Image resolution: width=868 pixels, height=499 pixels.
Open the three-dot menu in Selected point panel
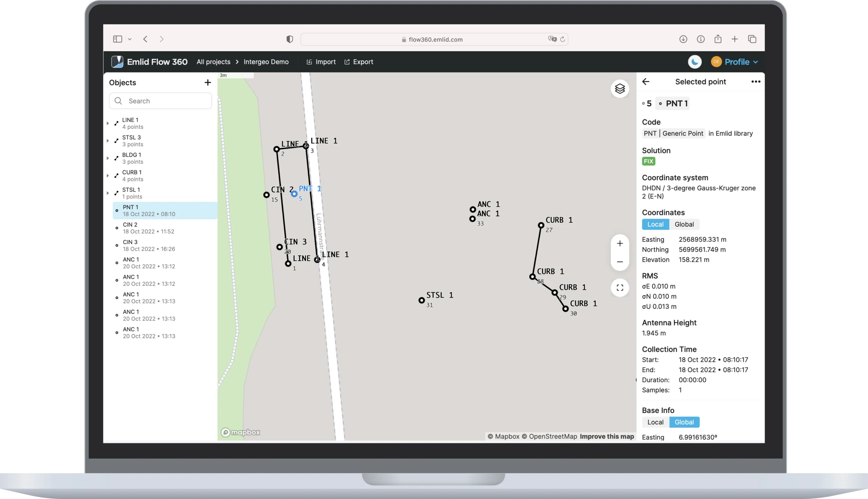coord(755,81)
